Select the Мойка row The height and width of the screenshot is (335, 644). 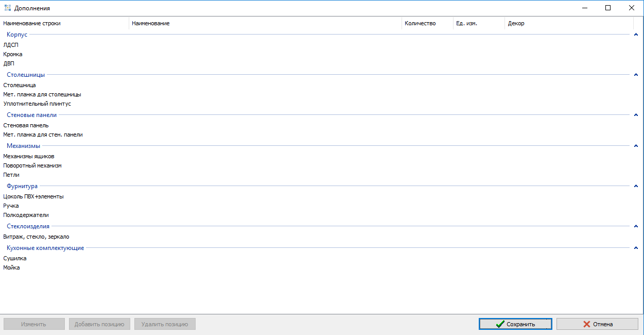click(12, 267)
